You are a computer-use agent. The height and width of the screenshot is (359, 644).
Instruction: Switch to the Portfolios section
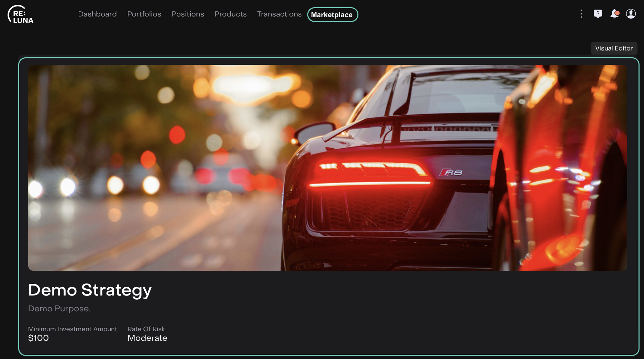[144, 14]
